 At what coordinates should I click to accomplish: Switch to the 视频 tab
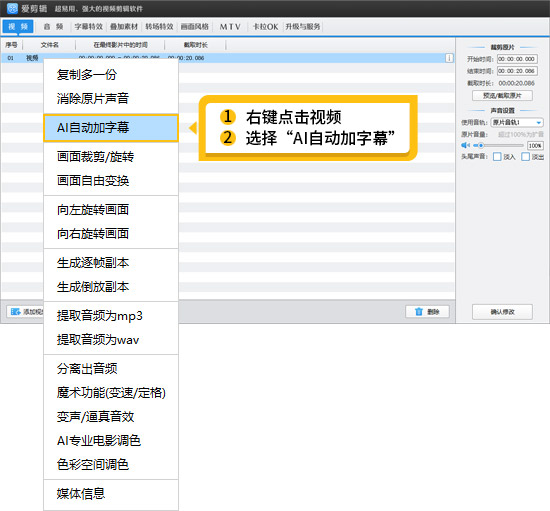pyautogui.click(x=18, y=27)
